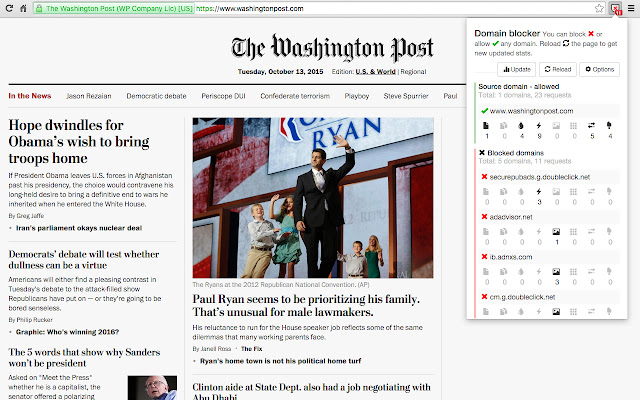Image resolution: width=640 pixels, height=400 pixels.
Task: Toggle red X for cm.g.doubleclick.net
Action: click(484, 297)
